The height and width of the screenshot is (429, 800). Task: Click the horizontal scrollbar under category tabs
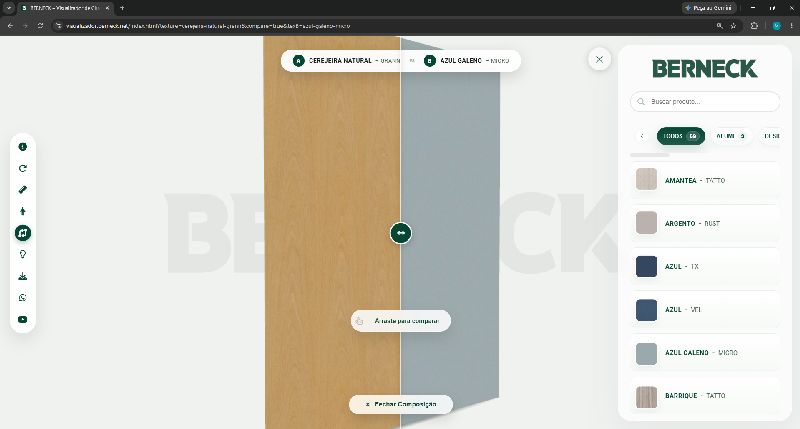[649, 155]
